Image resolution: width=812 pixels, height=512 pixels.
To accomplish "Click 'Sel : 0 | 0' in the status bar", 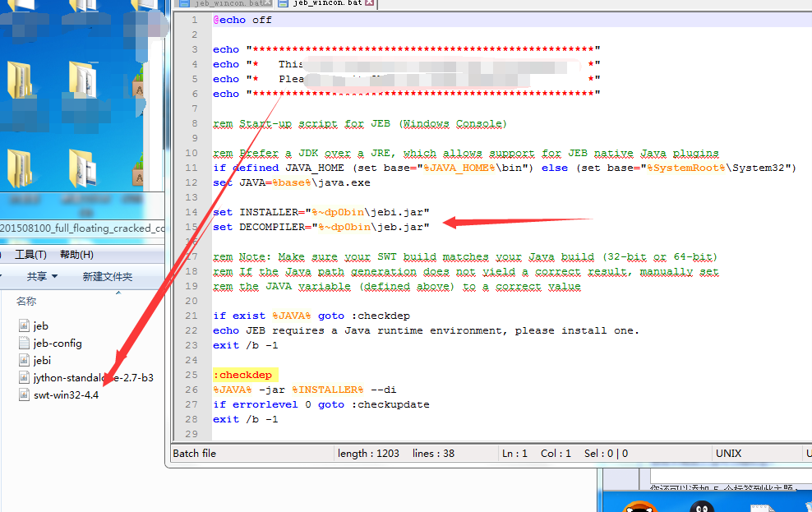I will (x=606, y=454).
